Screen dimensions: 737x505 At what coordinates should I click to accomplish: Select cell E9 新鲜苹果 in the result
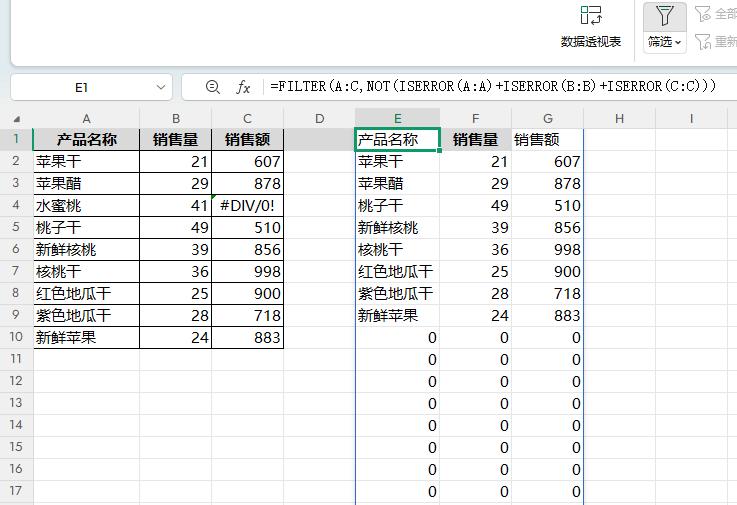(x=398, y=316)
